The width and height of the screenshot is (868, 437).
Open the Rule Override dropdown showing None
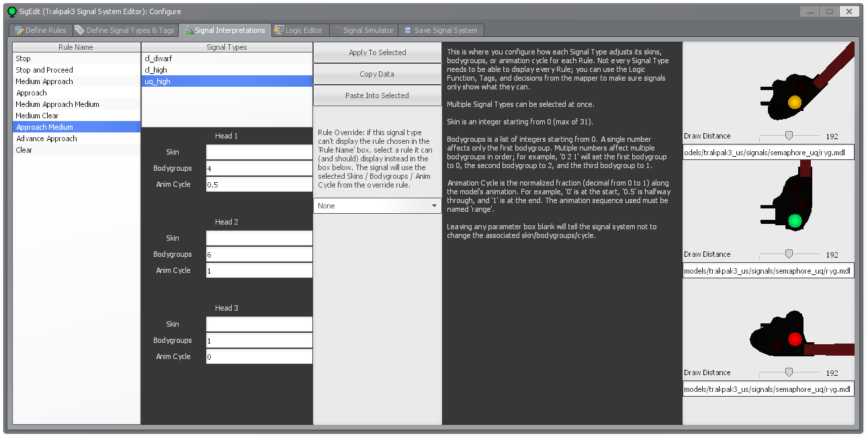[x=378, y=206]
